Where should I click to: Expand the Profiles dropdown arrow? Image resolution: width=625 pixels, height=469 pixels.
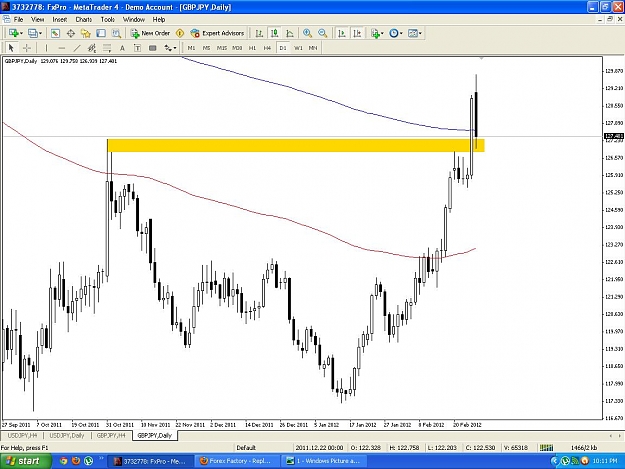(x=40, y=33)
